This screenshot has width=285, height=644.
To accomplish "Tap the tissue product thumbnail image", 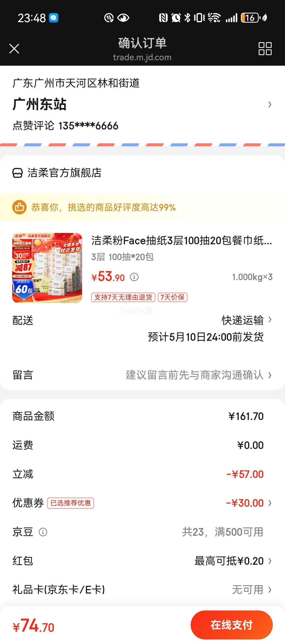I will click(47, 268).
